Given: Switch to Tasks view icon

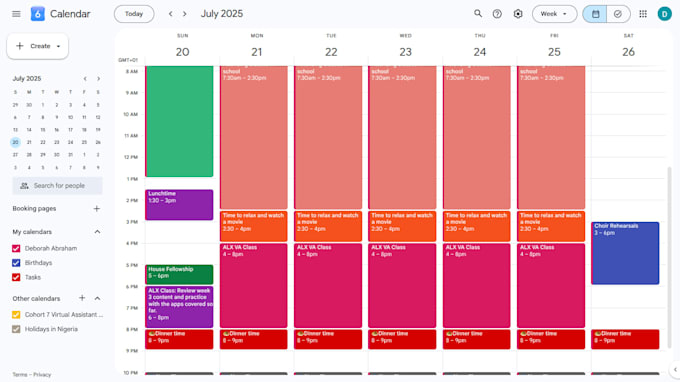Looking at the screenshot, I should tap(618, 14).
